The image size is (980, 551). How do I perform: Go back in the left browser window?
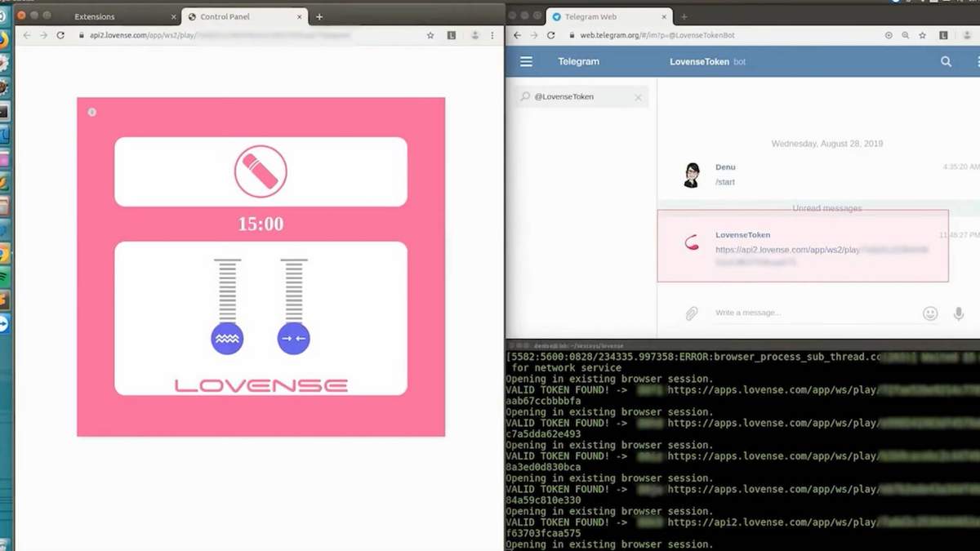27,35
